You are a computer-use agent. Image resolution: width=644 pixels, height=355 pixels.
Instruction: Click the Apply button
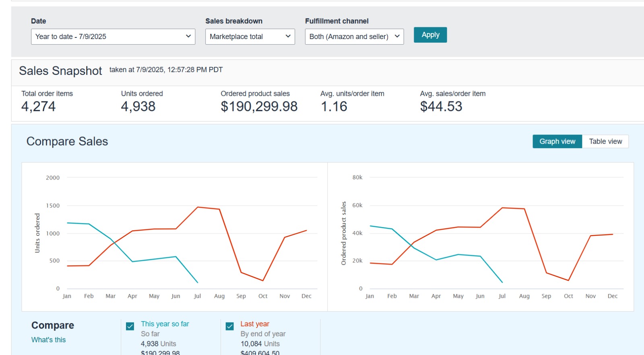(430, 35)
